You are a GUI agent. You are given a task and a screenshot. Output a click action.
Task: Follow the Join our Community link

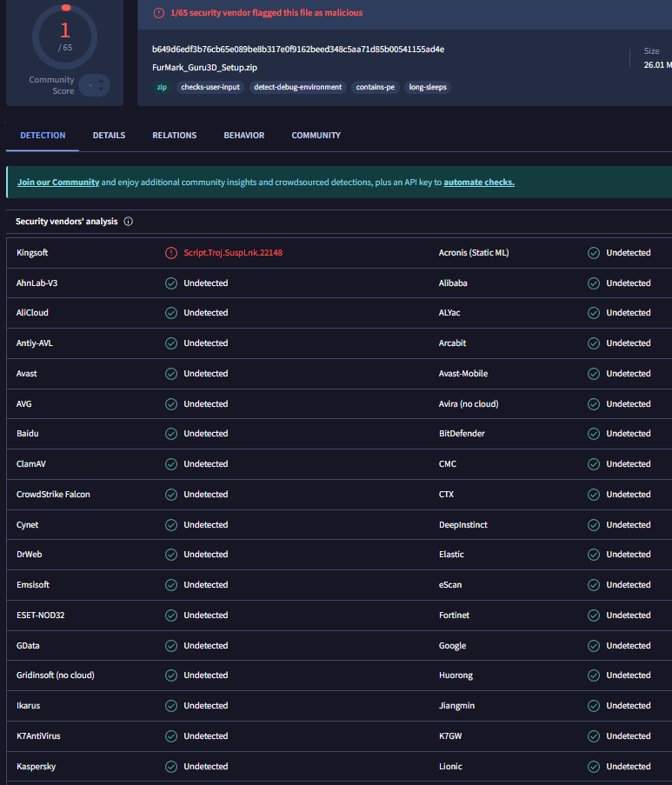tap(58, 183)
